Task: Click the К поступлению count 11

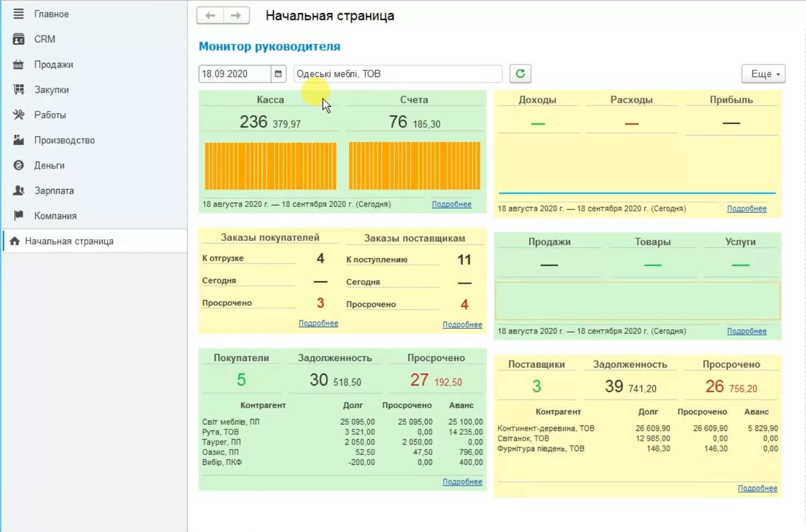Action: pos(464,259)
